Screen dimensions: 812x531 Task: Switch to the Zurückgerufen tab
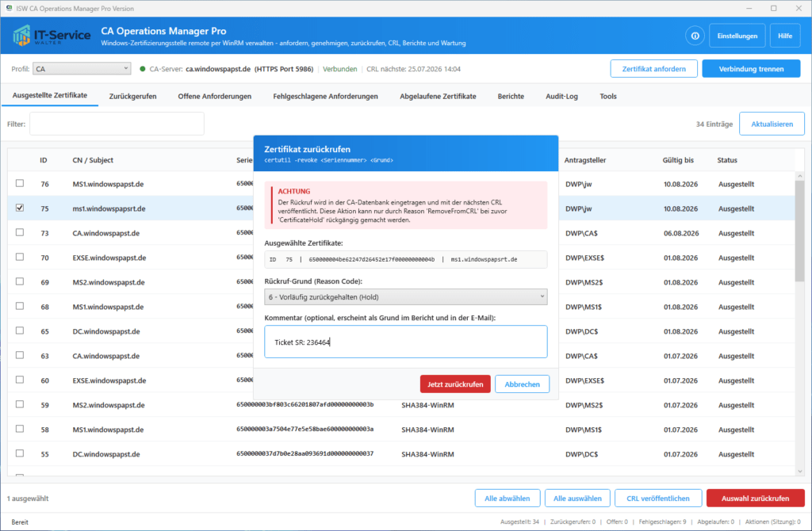click(132, 96)
